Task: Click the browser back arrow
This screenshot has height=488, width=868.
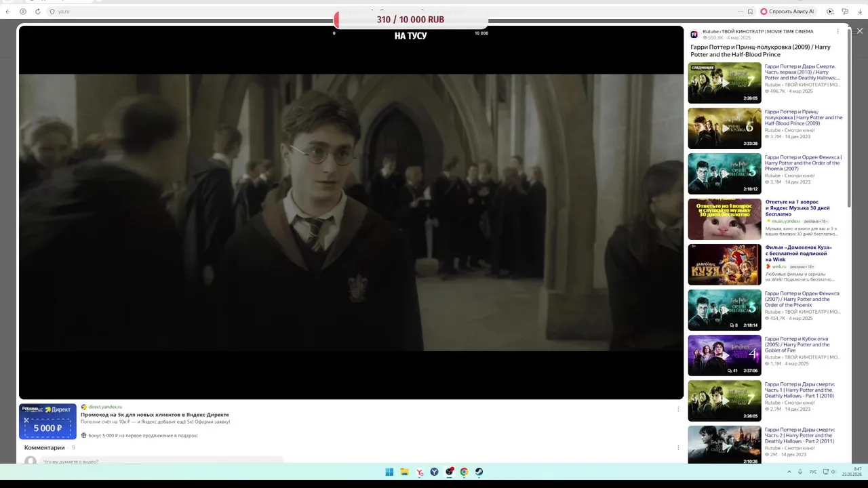Action: pyautogui.click(x=7, y=12)
